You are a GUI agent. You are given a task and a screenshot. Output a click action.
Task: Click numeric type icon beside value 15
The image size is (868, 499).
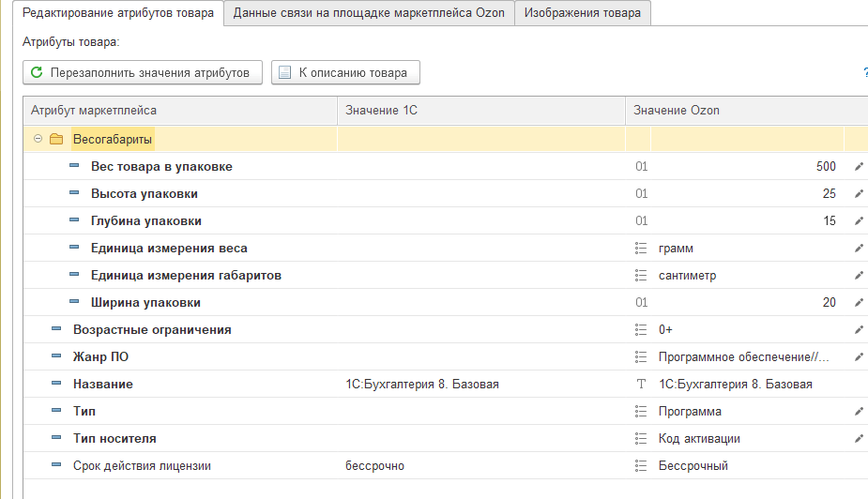642,220
